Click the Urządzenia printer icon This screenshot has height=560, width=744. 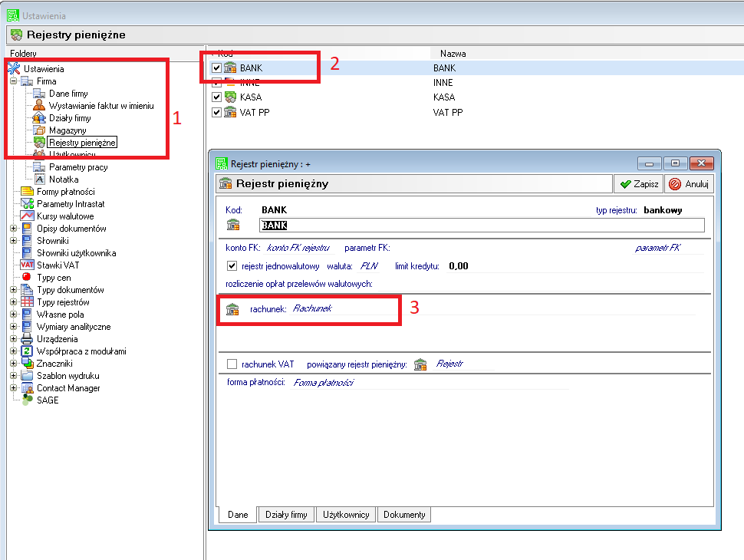pyautogui.click(x=27, y=339)
